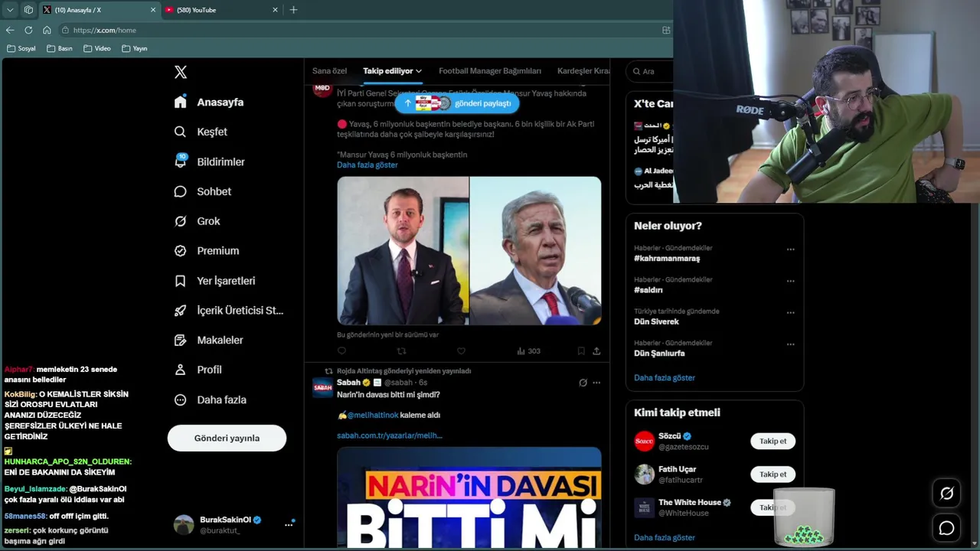Open Keşfet search page
Viewport: 980px width, 551px height.
tap(201, 132)
